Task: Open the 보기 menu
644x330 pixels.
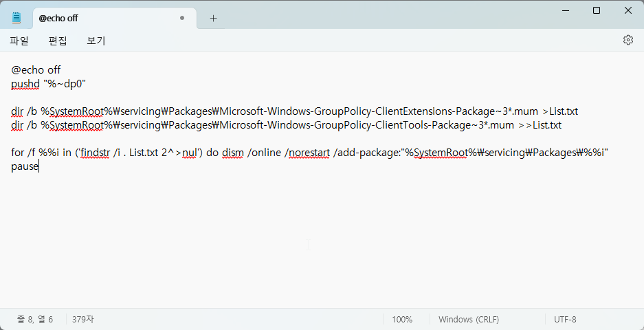Action: click(x=96, y=41)
